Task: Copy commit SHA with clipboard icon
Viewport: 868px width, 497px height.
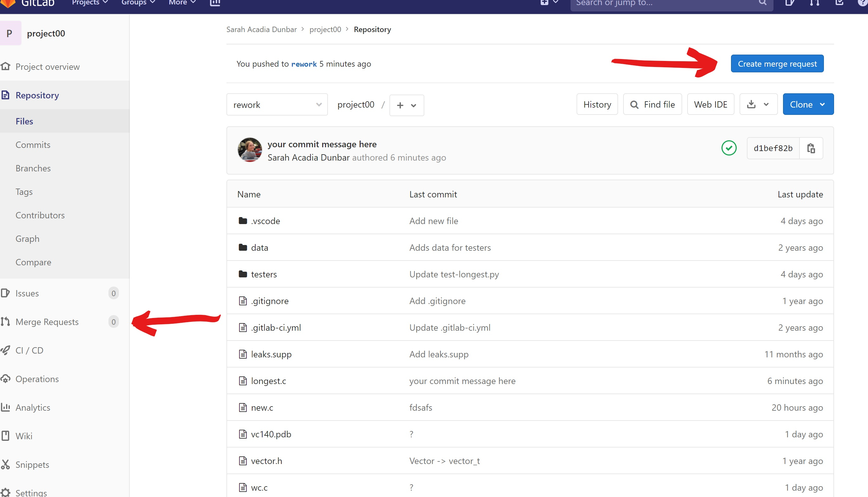Action: pyautogui.click(x=811, y=148)
